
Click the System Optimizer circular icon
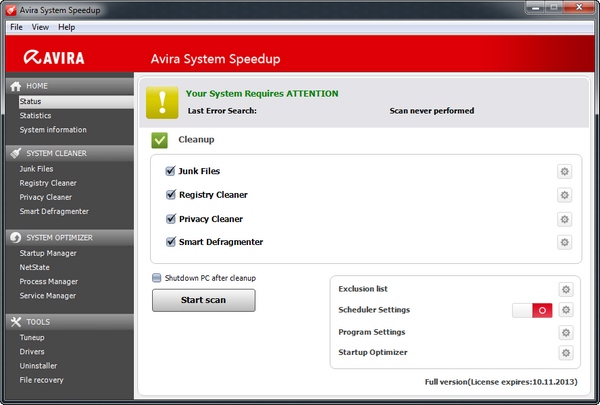point(16,238)
